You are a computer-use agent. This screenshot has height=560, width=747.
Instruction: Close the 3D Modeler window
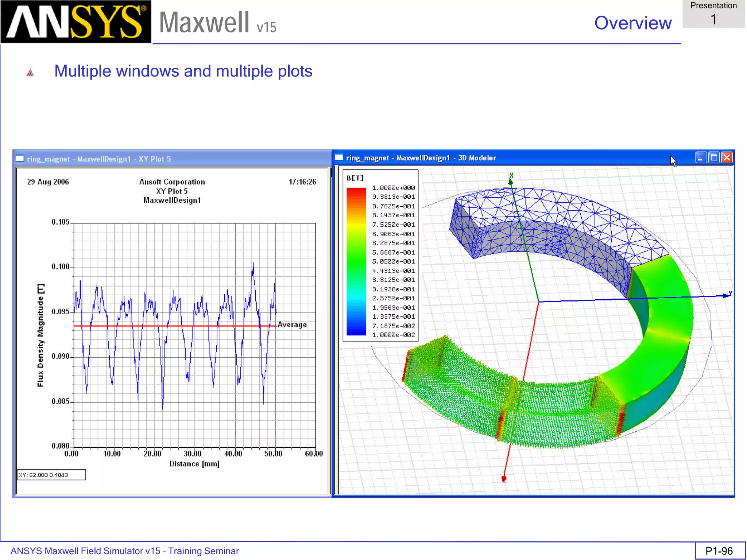pos(727,158)
